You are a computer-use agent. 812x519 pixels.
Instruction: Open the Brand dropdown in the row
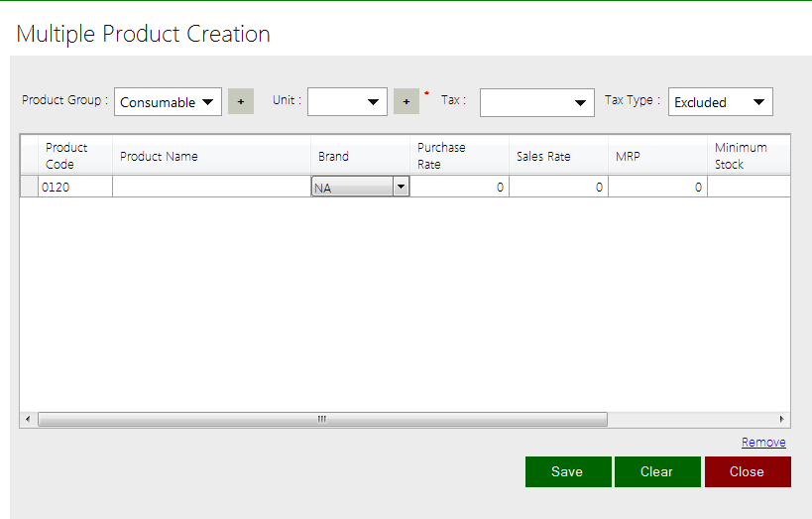[x=401, y=187]
